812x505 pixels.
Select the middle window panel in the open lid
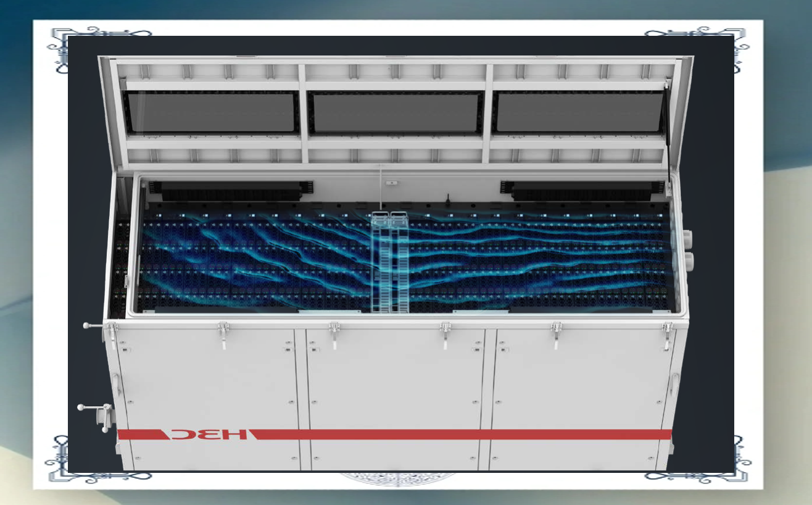pyautogui.click(x=396, y=112)
